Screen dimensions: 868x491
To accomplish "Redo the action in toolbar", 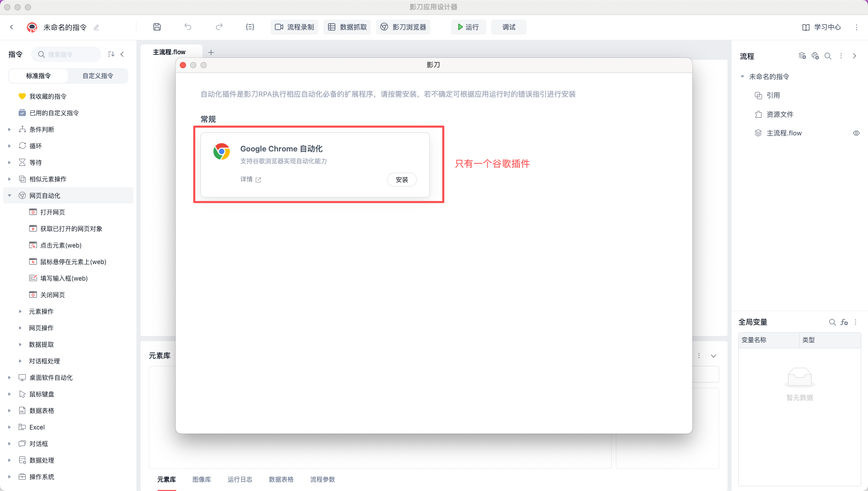I will (219, 27).
